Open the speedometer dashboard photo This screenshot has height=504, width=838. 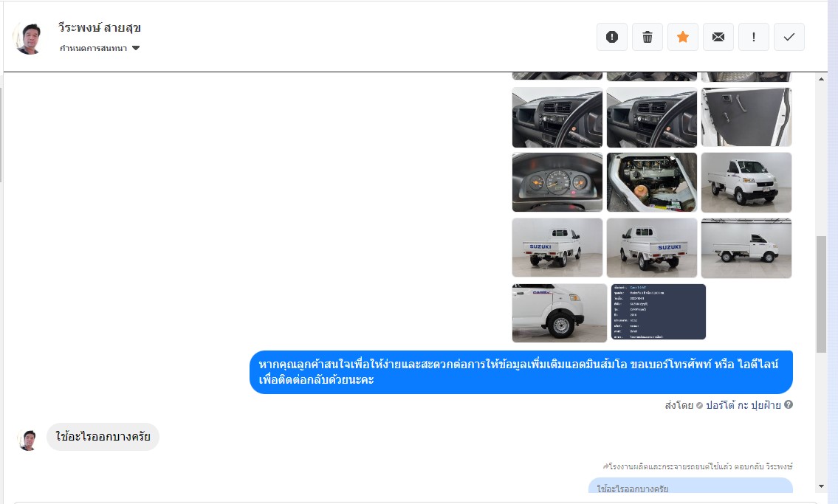557,182
